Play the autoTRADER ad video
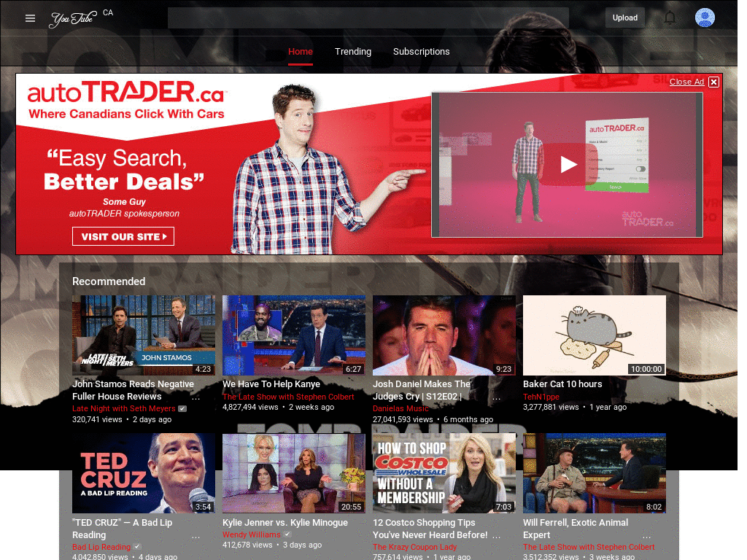 (x=568, y=164)
